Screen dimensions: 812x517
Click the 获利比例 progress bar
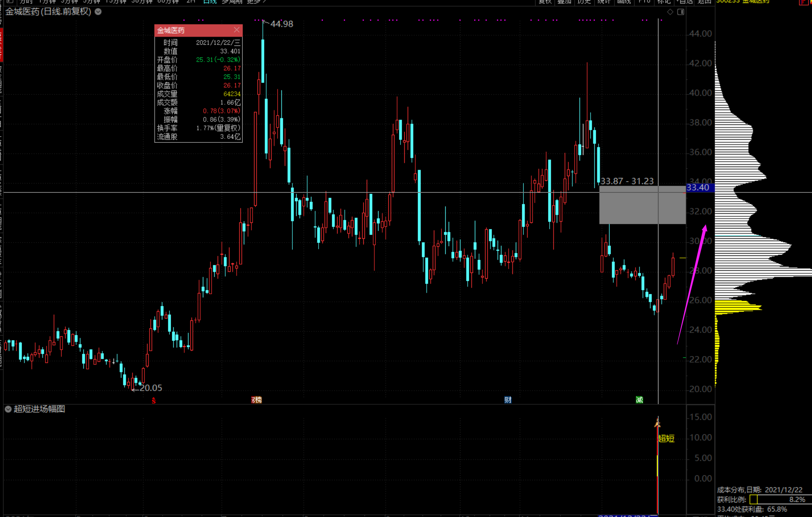tap(781, 500)
